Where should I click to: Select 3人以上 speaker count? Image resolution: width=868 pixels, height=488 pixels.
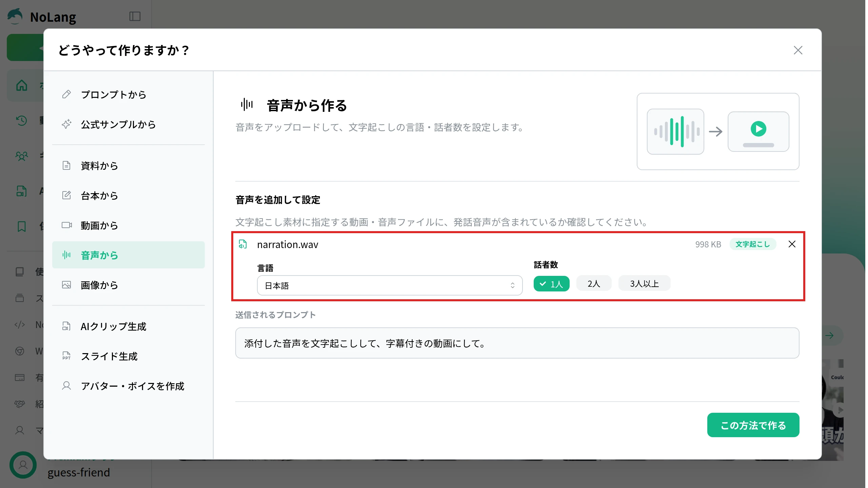click(644, 283)
